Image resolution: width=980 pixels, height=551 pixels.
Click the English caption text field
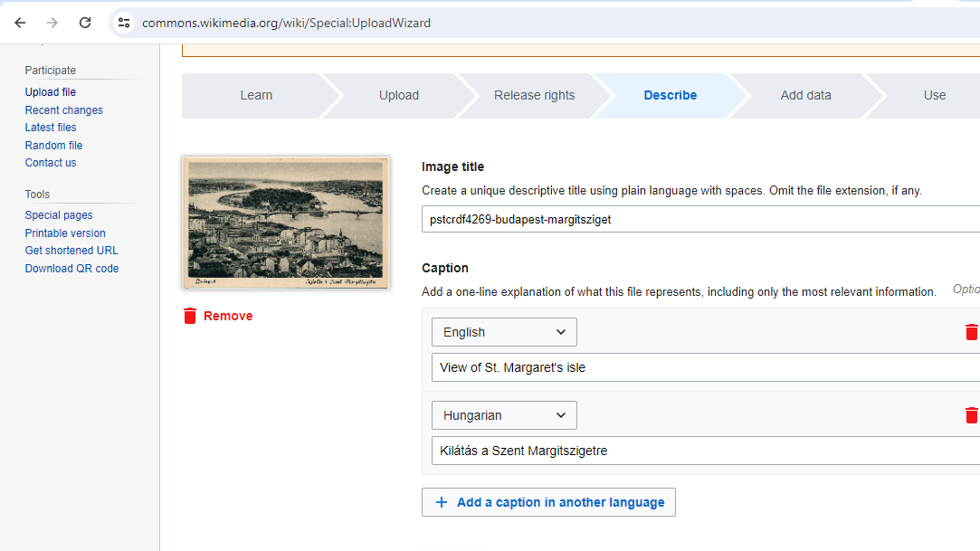click(x=706, y=367)
